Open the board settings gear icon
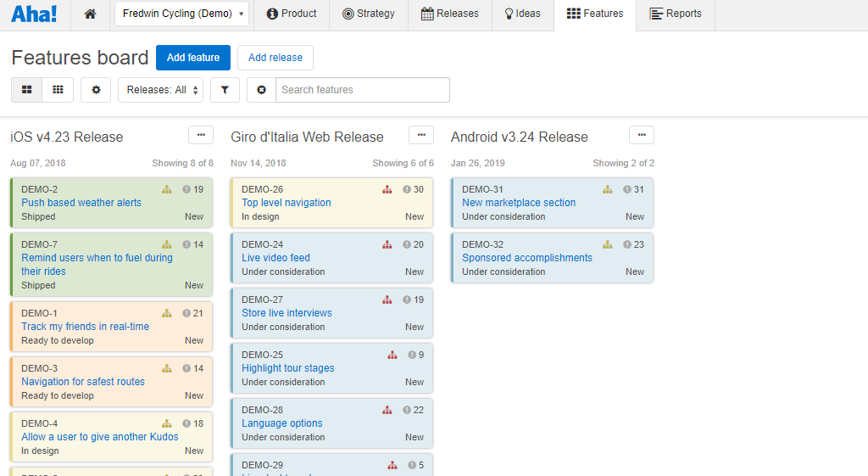The image size is (868, 476). 96,90
